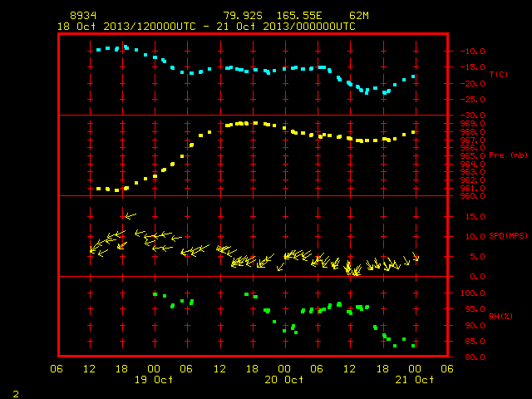Select the 19 Oct date label
Viewport: 532px width, 399px height.
(154, 380)
